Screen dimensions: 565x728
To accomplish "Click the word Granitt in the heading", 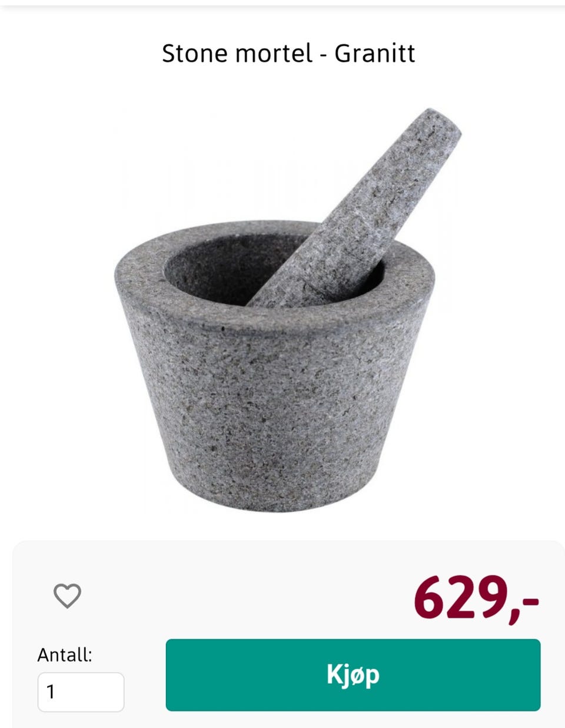I will coord(375,54).
